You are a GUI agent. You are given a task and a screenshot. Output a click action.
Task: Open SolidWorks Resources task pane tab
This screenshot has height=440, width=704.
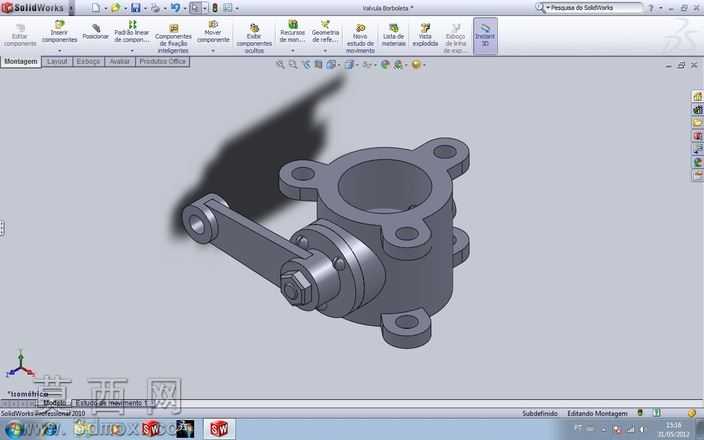[x=697, y=96]
